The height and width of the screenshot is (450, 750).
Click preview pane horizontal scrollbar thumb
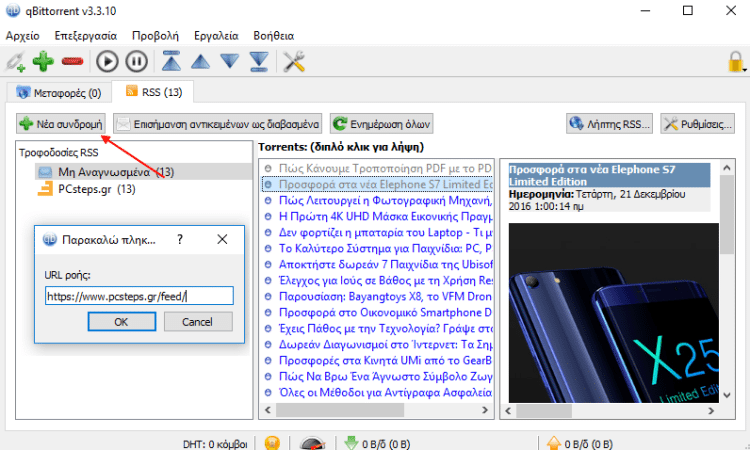click(544, 411)
